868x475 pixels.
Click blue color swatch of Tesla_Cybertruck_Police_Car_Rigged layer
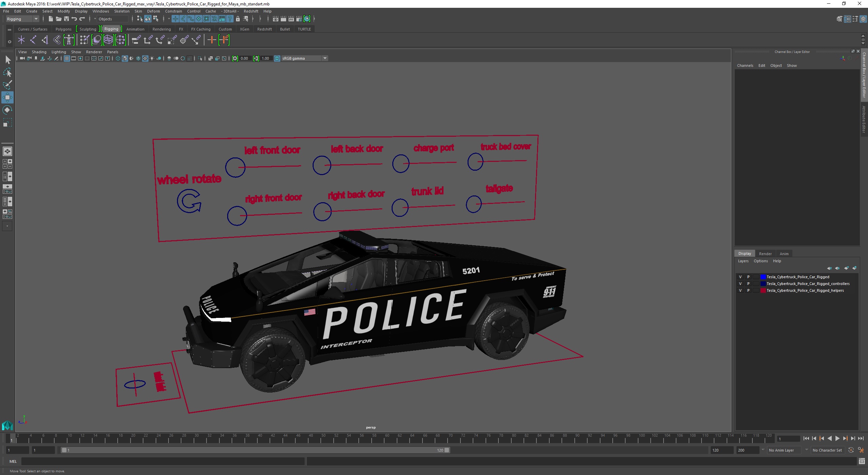[763, 277]
